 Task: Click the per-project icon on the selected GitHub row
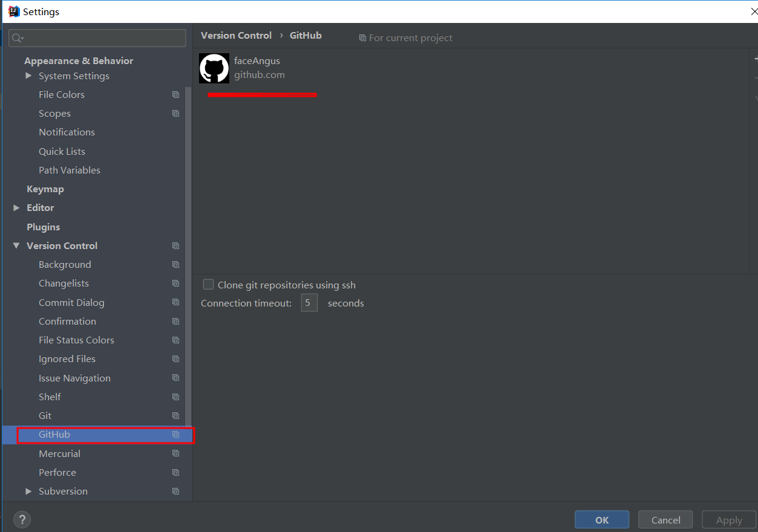pyautogui.click(x=175, y=435)
